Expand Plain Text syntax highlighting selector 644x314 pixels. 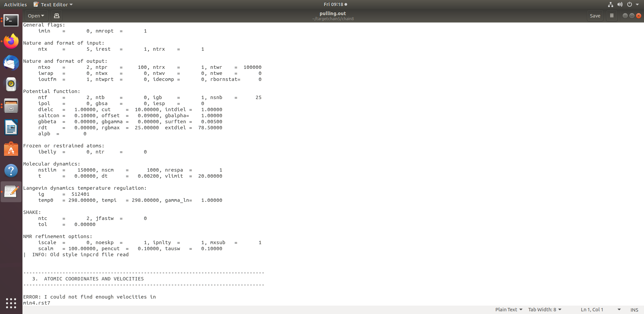pos(508,310)
